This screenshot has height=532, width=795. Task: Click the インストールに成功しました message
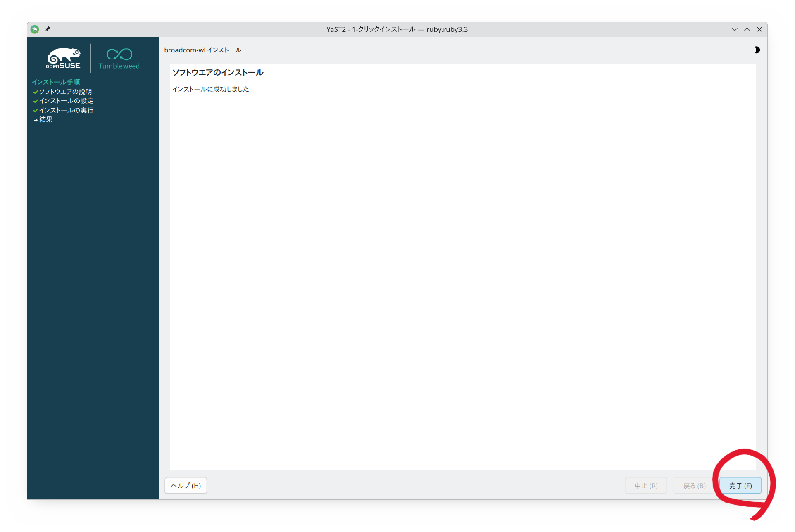[211, 89]
